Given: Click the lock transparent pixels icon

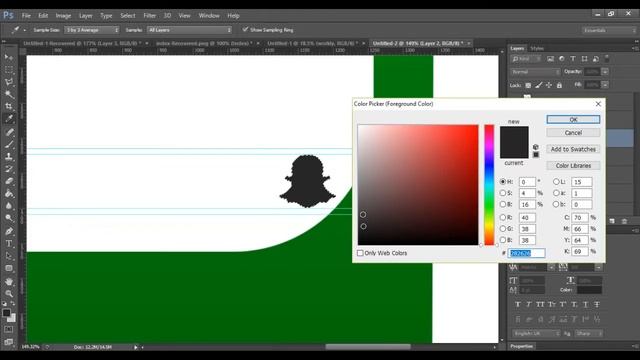Looking at the screenshot, I should [528, 85].
